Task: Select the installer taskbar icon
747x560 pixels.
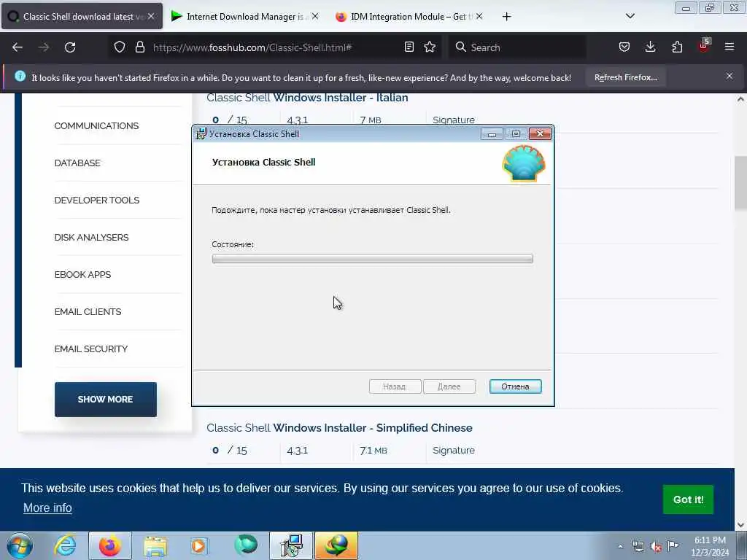Action: coord(291,545)
